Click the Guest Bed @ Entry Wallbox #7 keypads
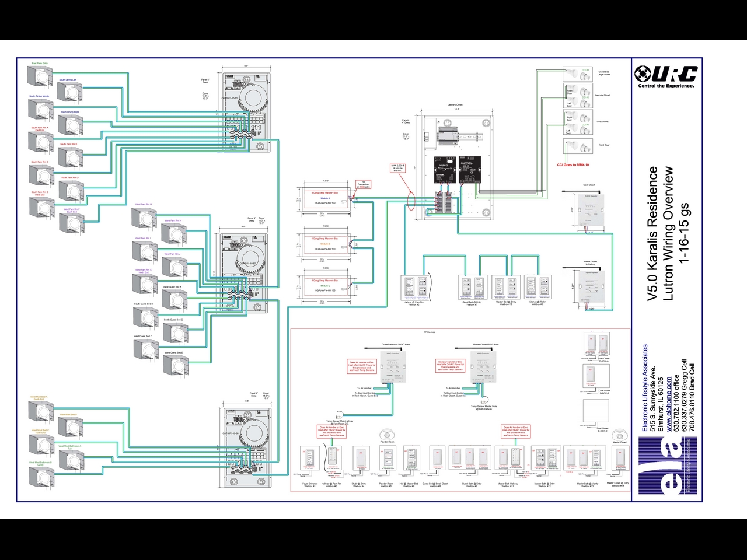The height and width of the screenshot is (560, 747). pos(473,288)
